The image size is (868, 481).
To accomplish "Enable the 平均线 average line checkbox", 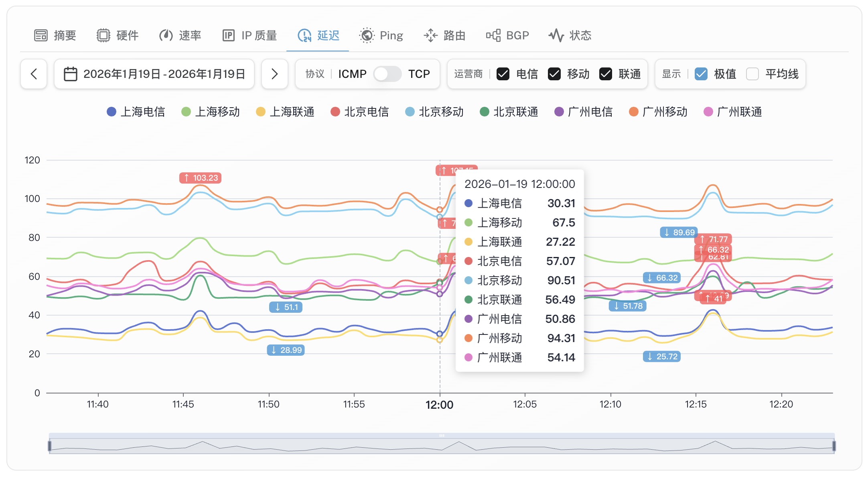I will click(x=752, y=74).
